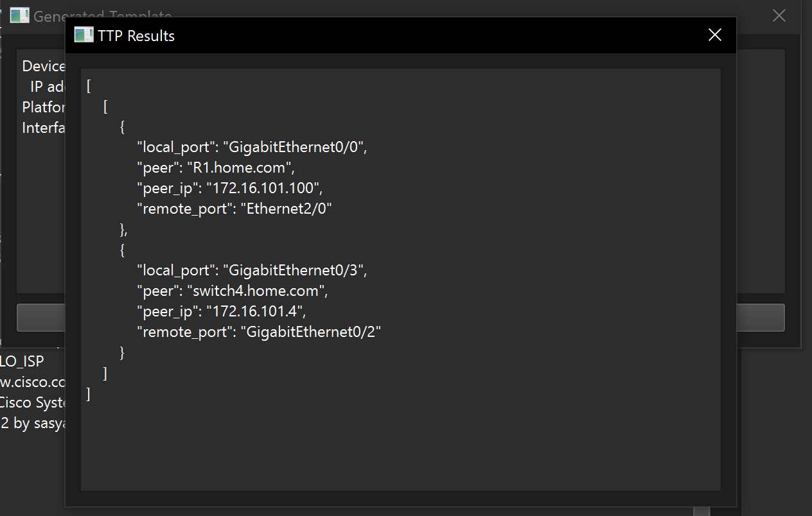812x516 pixels.
Task: Click the Generated Template window icon
Action: click(x=19, y=16)
